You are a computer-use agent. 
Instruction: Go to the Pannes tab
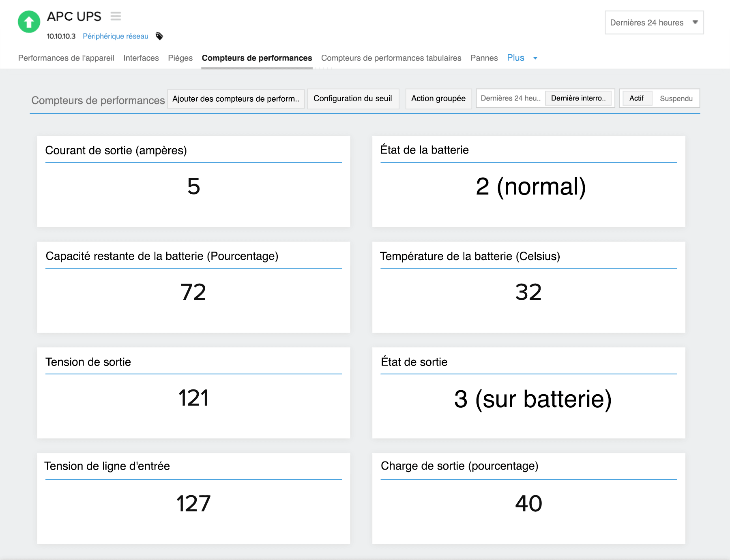click(x=484, y=58)
